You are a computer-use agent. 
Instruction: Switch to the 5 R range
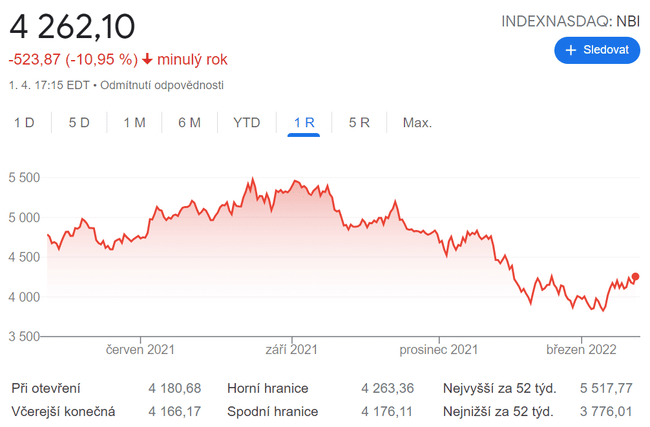point(359,123)
